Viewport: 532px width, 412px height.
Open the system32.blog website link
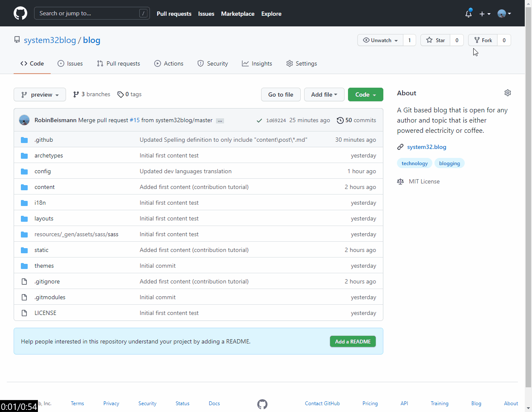tap(427, 147)
